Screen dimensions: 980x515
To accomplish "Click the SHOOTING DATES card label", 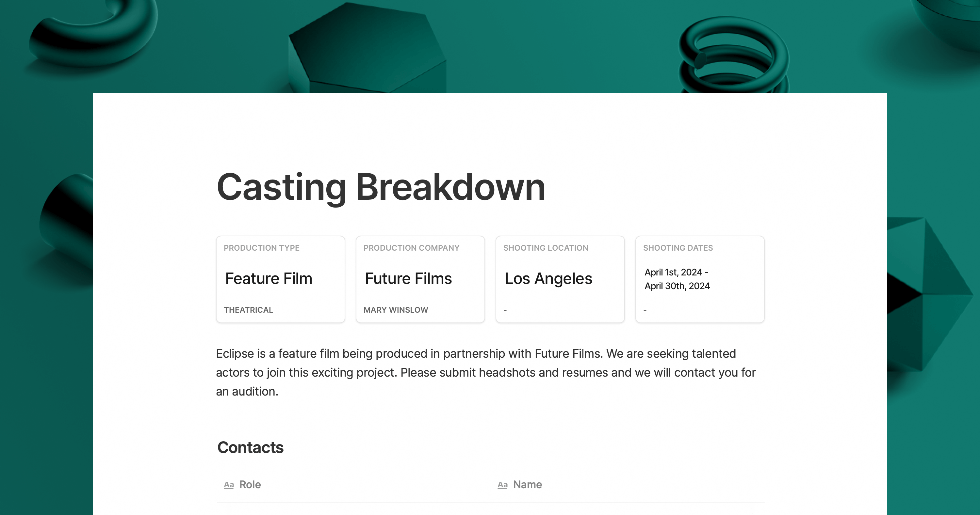I will pyautogui.click(x=678, y=248).
